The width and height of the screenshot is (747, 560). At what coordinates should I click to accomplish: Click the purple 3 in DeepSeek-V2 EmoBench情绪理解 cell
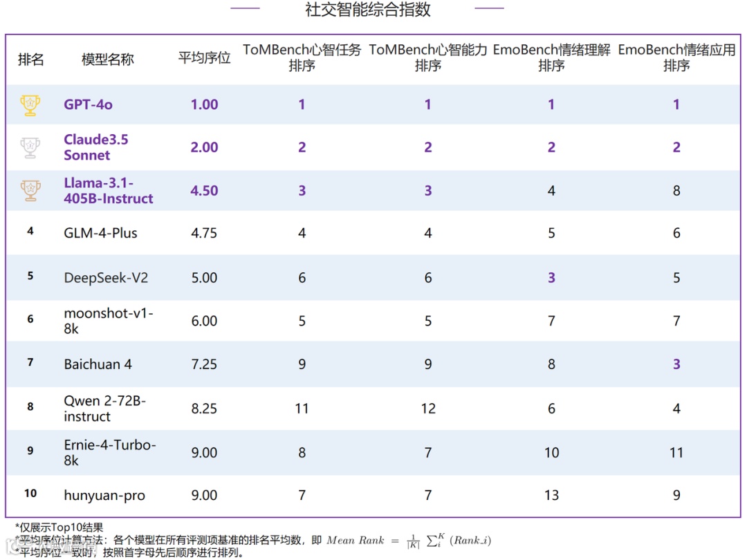[551, 278]
